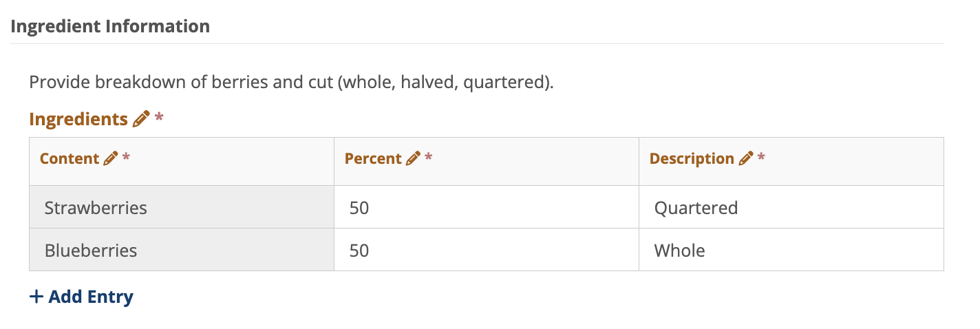Click the asterisk in the Description header
This screenshot has height=329, width=980.
(761, 158)
